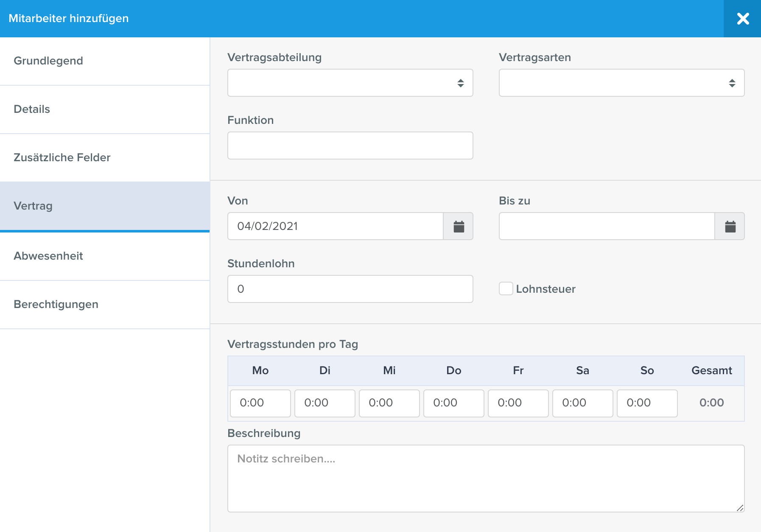The height and width of the screenshot is (532, 761).
Task: Select the Vertrag tab
Action: 105,206
